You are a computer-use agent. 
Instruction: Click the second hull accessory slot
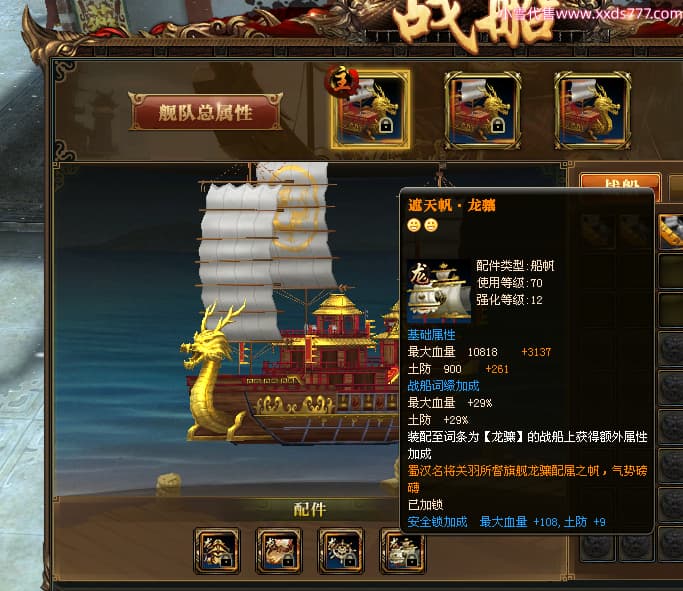point(279,550)
